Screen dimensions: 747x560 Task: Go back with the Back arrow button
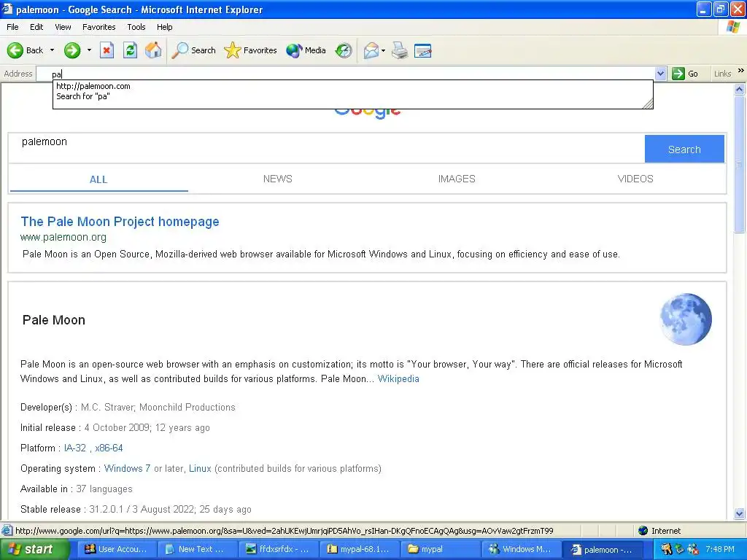coord(25,50)
